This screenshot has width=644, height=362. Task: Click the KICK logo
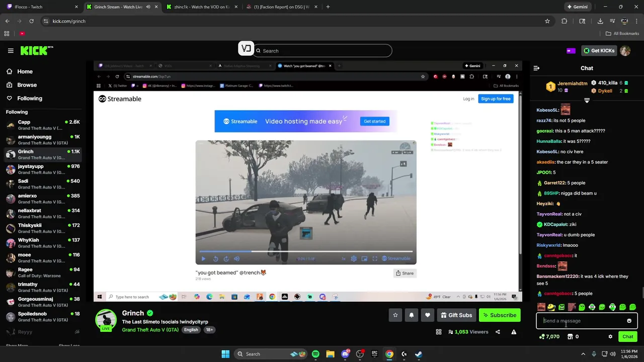pos(37,50)
